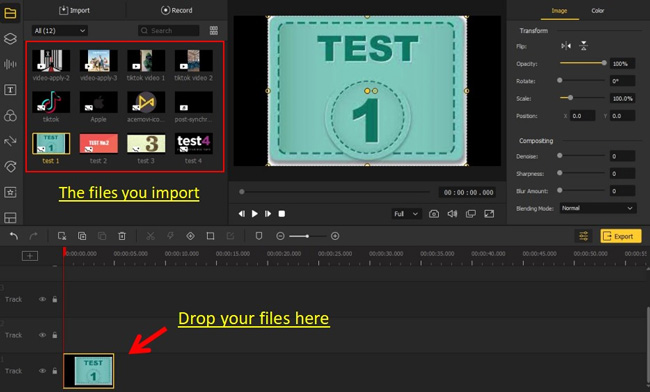Enter fullscreen preview icon
The height and width of the screenshot is (392, 650).
(x=489, y=214)
